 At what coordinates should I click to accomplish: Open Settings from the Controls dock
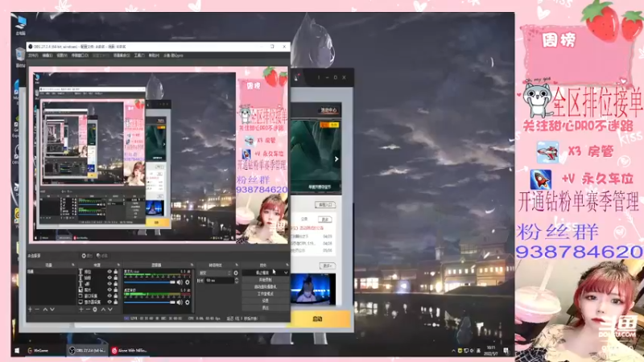[266, 300]
